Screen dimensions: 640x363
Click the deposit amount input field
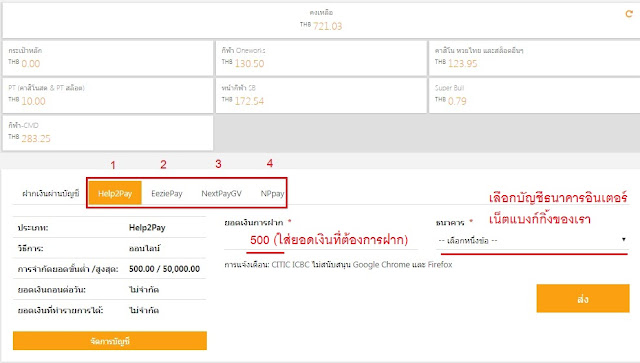(320, 240)
